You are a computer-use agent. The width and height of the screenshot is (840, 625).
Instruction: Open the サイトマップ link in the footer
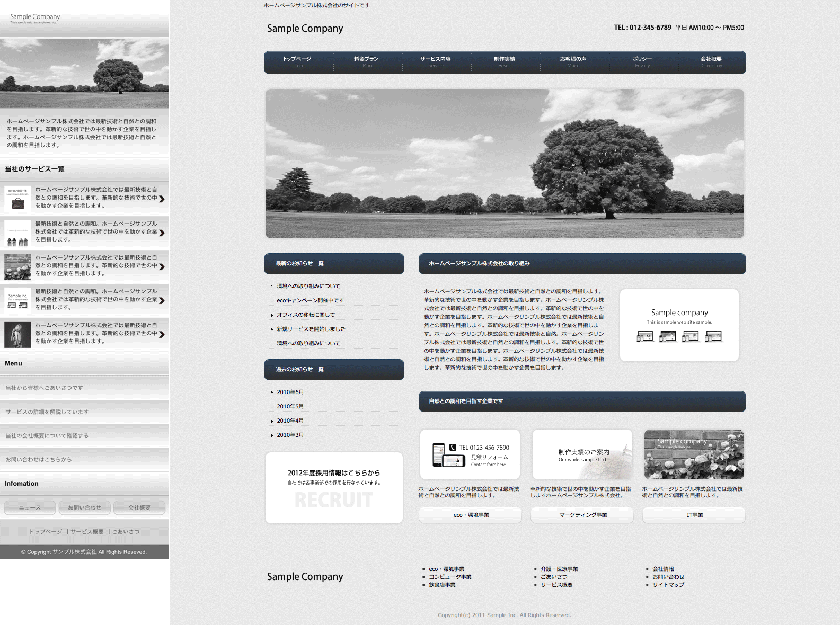[x=668, y=585]
